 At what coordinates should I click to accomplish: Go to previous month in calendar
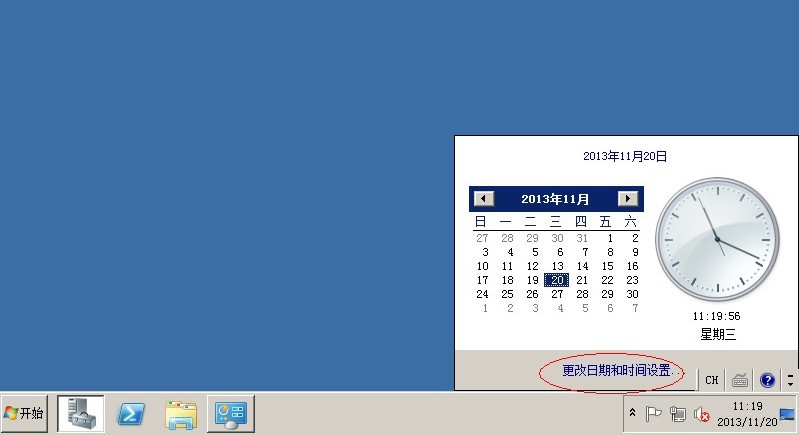pyautogui.click(x=484, y=198)
